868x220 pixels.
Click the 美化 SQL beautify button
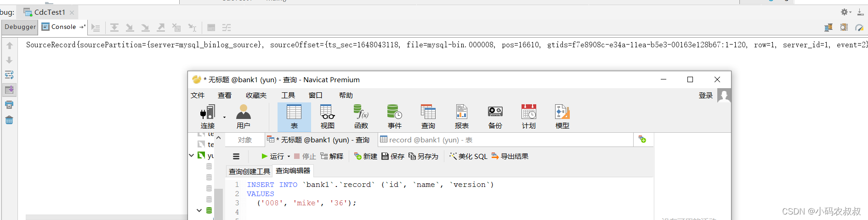pyautogui.click(x=468, y=157)
